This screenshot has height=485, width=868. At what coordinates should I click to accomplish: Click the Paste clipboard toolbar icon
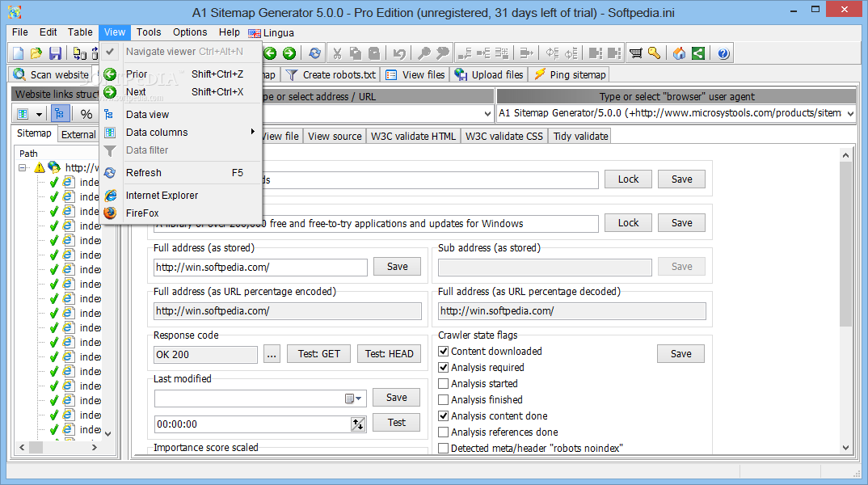[375, 53]
